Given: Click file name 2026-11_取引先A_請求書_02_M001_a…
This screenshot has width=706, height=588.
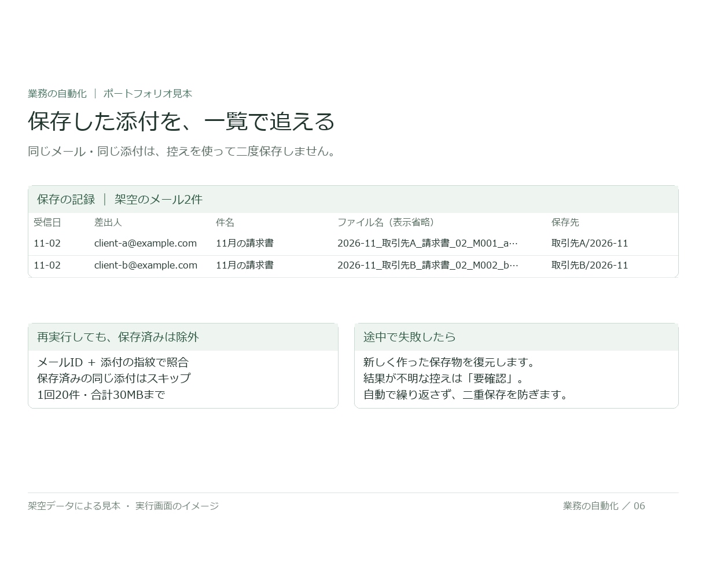Looking at the screenshot, I should point(428,244).
